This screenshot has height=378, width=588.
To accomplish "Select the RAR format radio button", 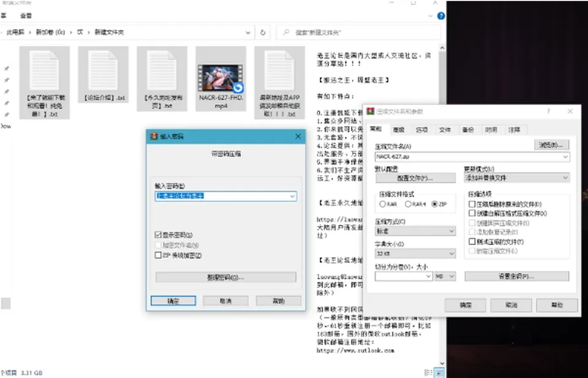I will (x=382, y=205).
